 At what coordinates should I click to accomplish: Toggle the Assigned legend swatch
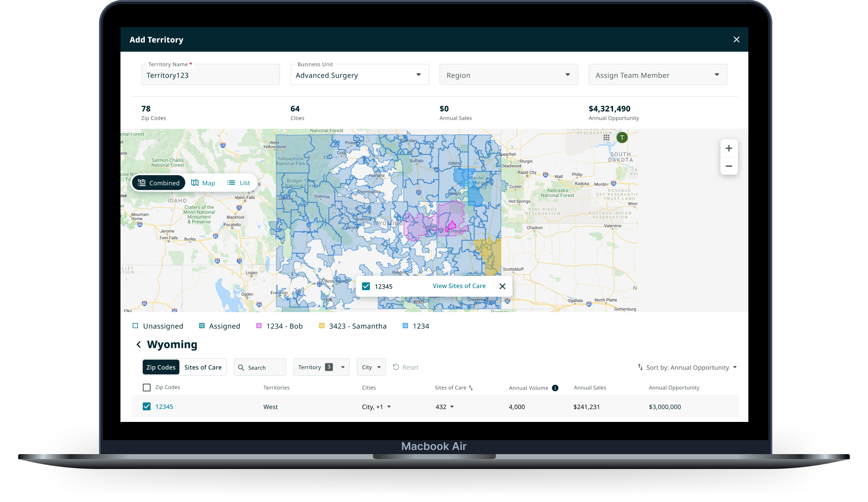point(202,326)
